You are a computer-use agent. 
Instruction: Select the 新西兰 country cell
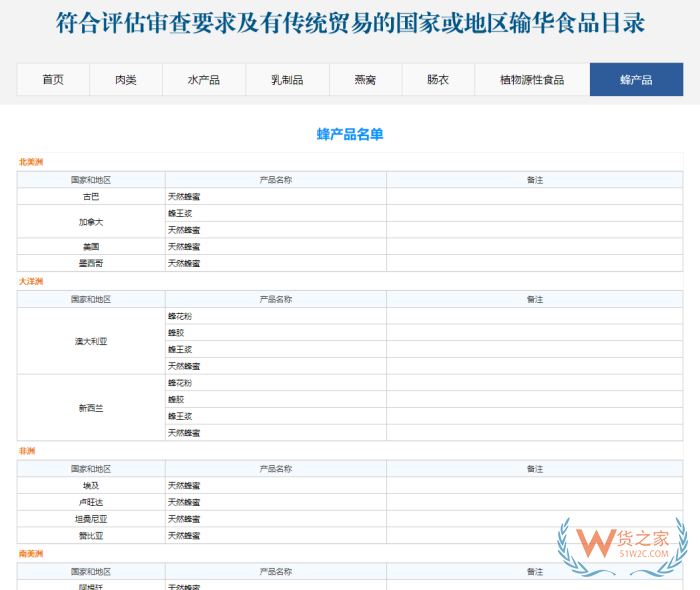[x=91, y=408]
